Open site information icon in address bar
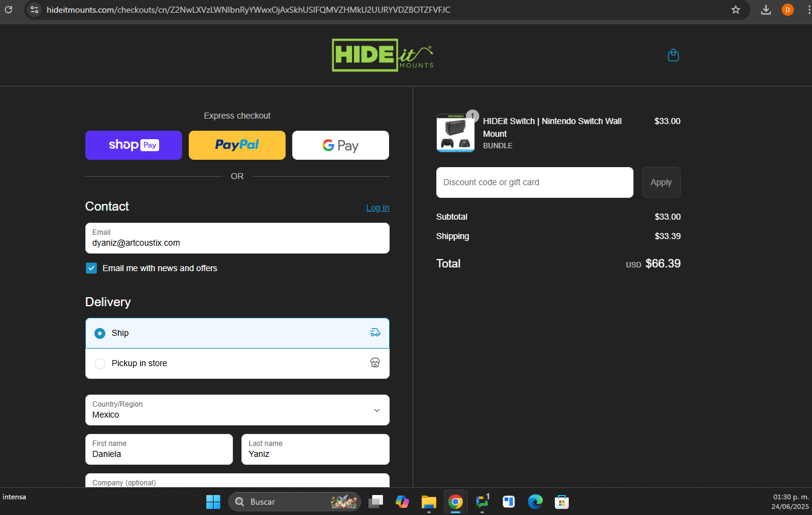The image size is (812, 515). point(34,10)
